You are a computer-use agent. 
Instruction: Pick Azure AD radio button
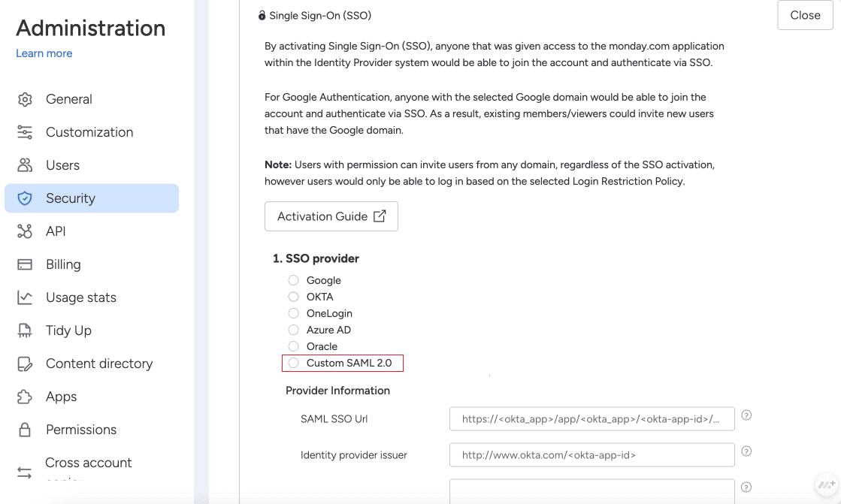294,330
